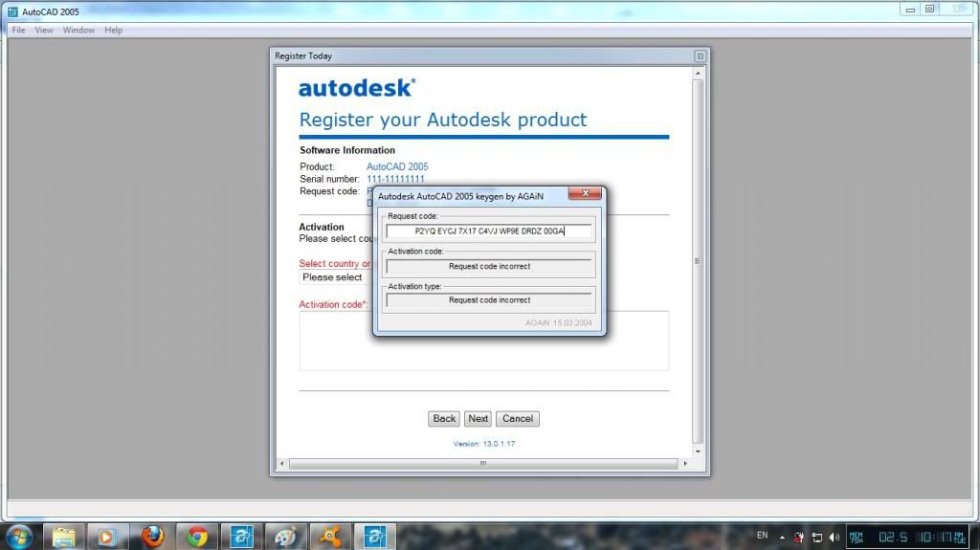
Task: Click the Back button
Action: [x=444, y=419]
